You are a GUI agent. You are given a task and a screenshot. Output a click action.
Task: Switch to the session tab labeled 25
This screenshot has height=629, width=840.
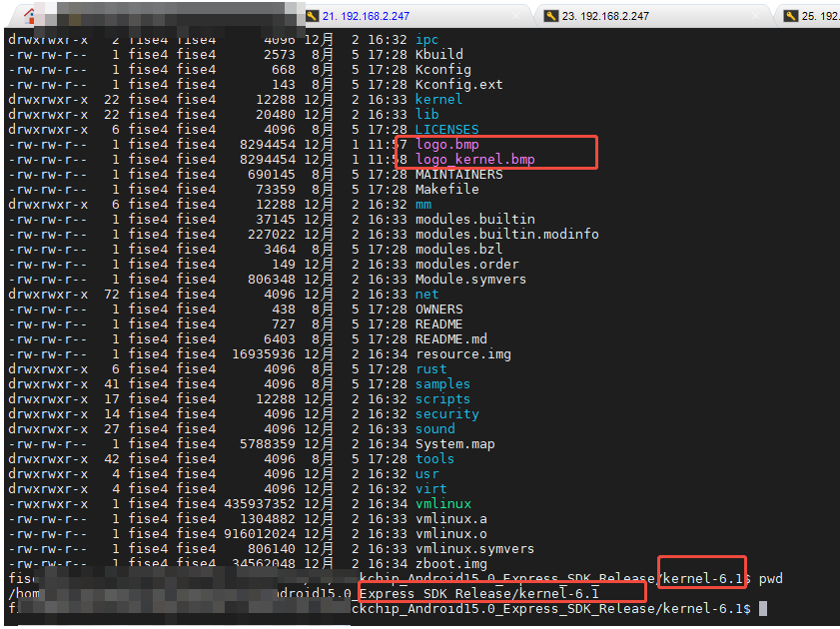click(x=820, y=16)
